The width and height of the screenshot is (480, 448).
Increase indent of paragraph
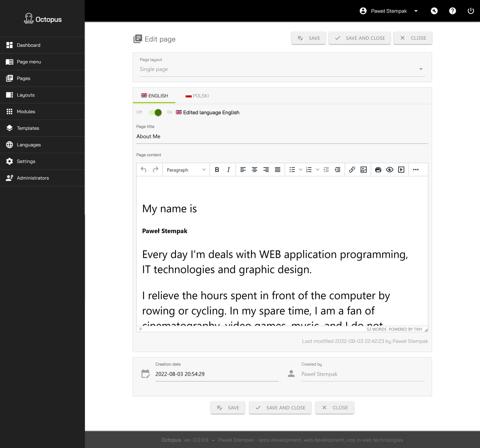(x=338, y=170)
